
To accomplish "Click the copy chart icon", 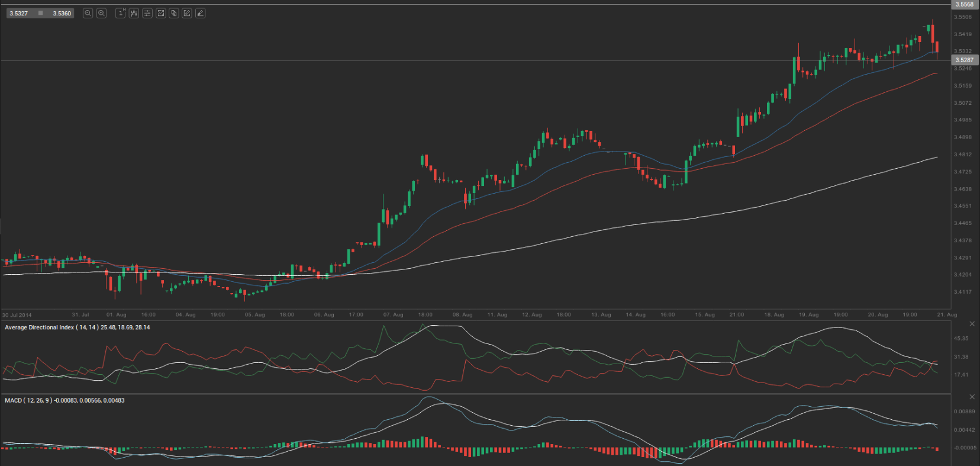I will coord(174,13).
